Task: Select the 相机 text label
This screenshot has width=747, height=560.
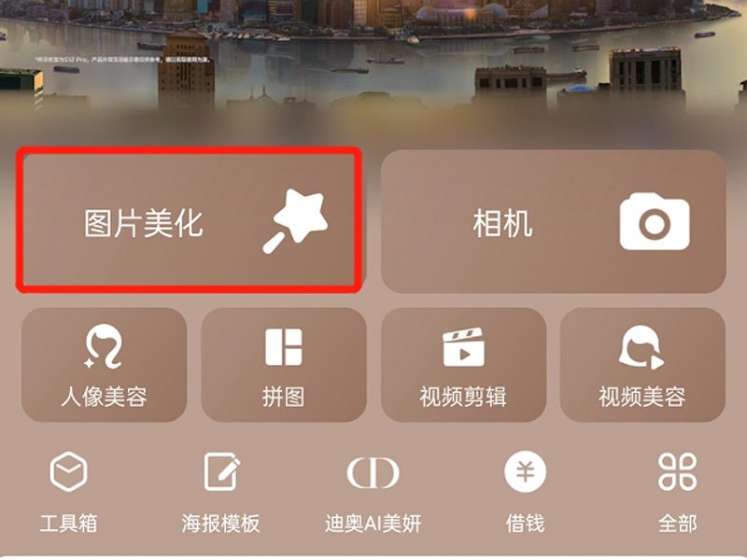Action: pyautogui.click(x=502, y=223)
